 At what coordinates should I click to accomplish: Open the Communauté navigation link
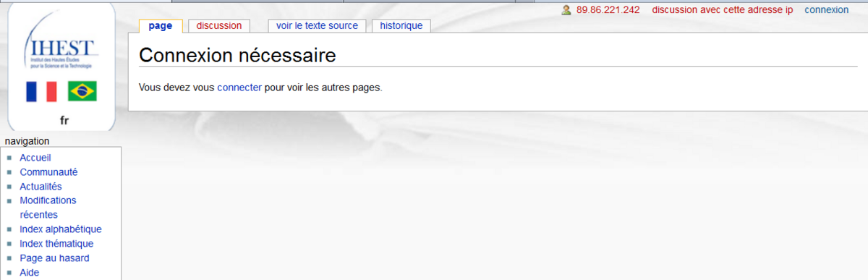coord(48,172)
